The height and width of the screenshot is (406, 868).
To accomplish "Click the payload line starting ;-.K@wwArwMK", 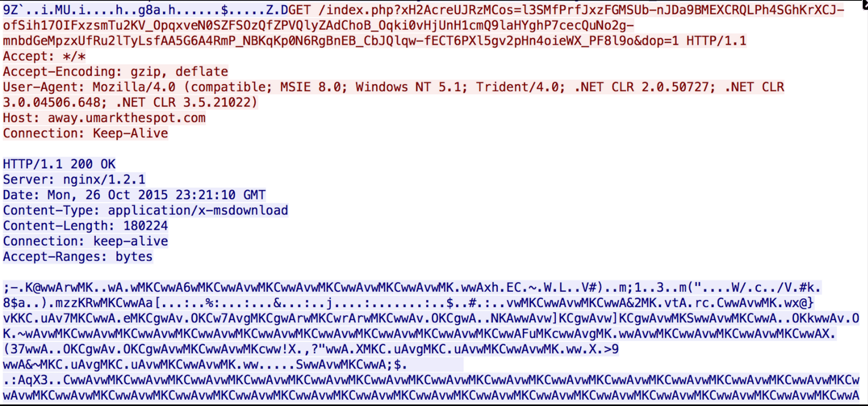I will tap(412, 288).
